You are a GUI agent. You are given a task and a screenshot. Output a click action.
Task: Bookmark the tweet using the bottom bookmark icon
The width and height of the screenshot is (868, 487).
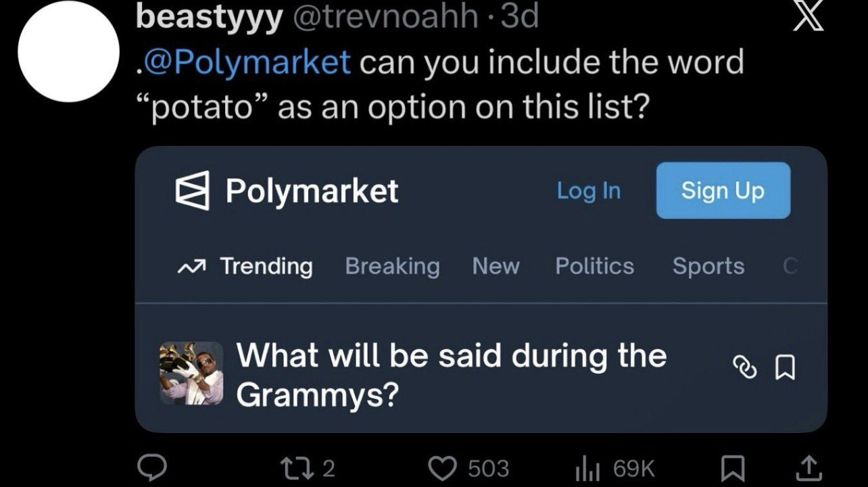click(731, 467)
